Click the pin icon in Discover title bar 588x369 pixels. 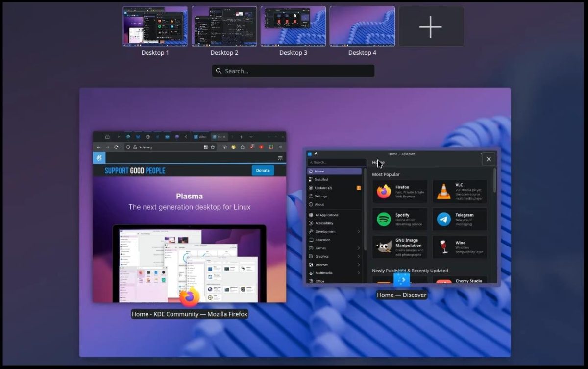(316, 154)
